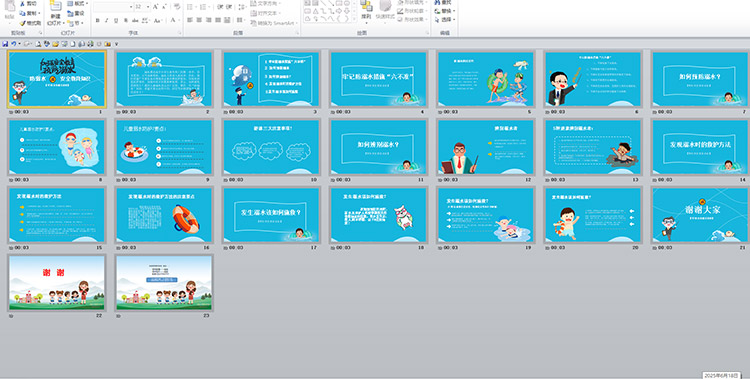
Task: Open the Select dropdown in editing group
Action: [x=445, y=20]
